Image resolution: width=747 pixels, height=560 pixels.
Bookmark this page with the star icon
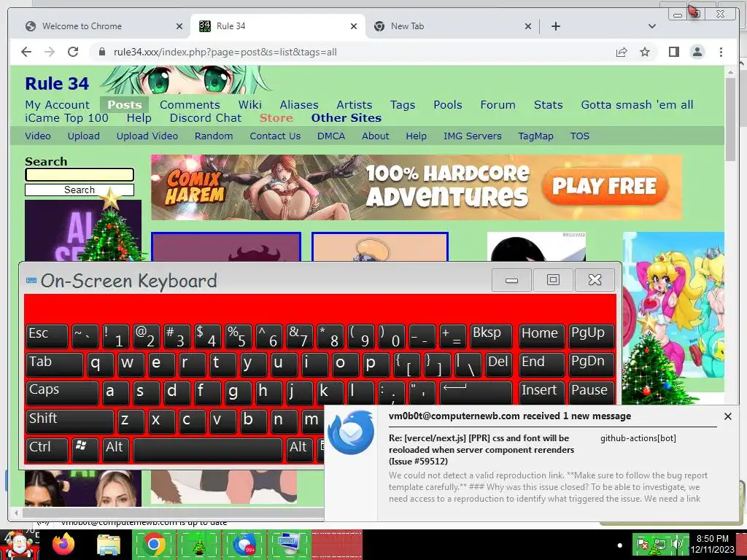pos(645,52)
